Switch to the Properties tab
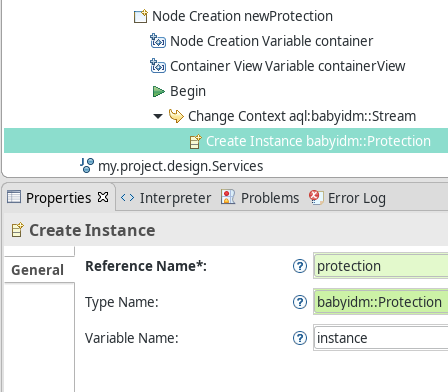Screen dimensions: 448x392 pyautogui.click(x=59, y=198)
